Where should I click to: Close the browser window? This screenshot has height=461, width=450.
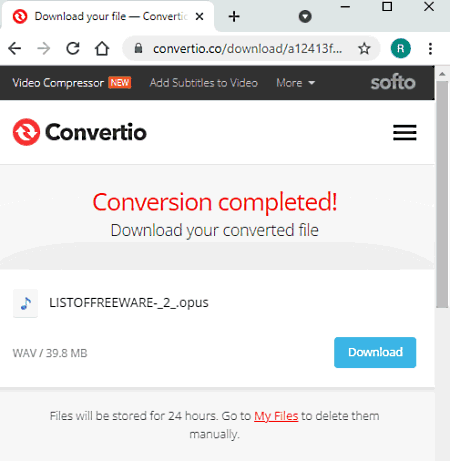click(429, 7)
